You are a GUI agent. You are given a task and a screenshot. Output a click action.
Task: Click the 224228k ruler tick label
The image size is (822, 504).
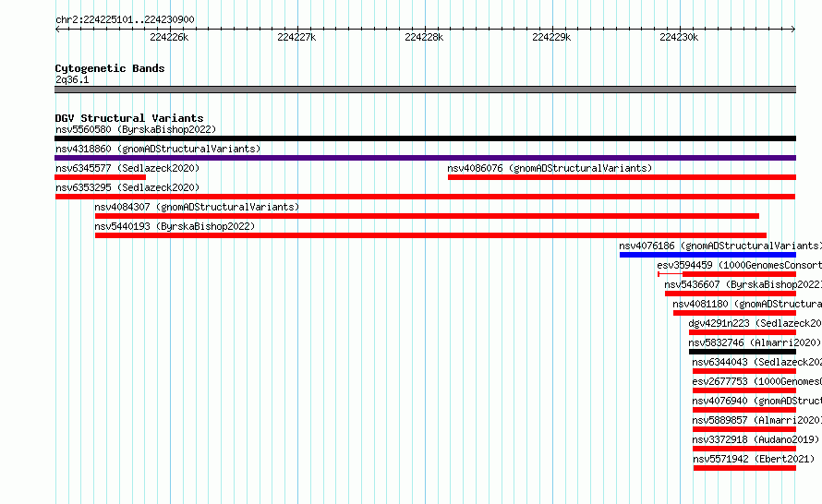[424, 37]
